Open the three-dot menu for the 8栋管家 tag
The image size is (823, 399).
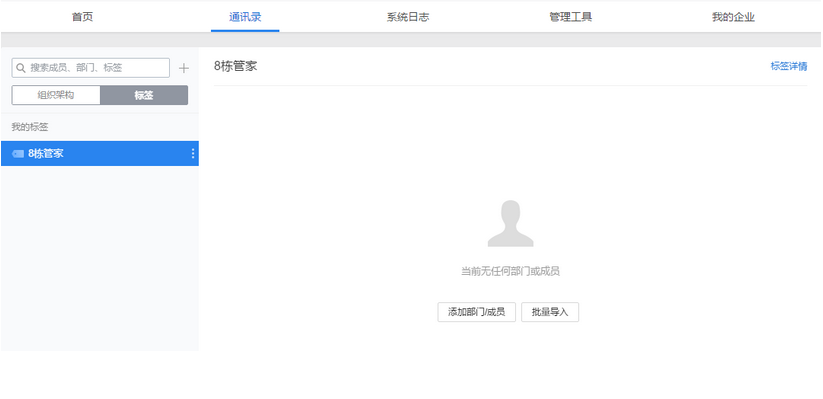193,153
